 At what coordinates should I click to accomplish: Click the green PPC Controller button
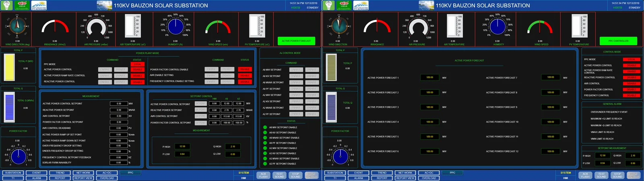pos(618,41)
